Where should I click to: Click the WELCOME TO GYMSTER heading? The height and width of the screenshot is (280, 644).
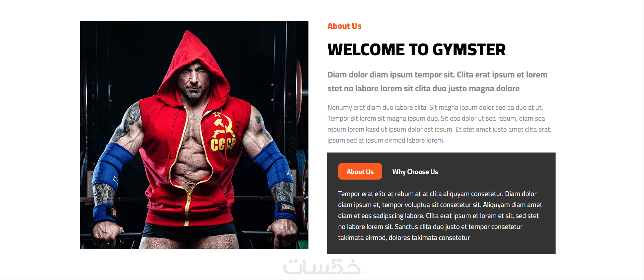click(x=416, y=50)
